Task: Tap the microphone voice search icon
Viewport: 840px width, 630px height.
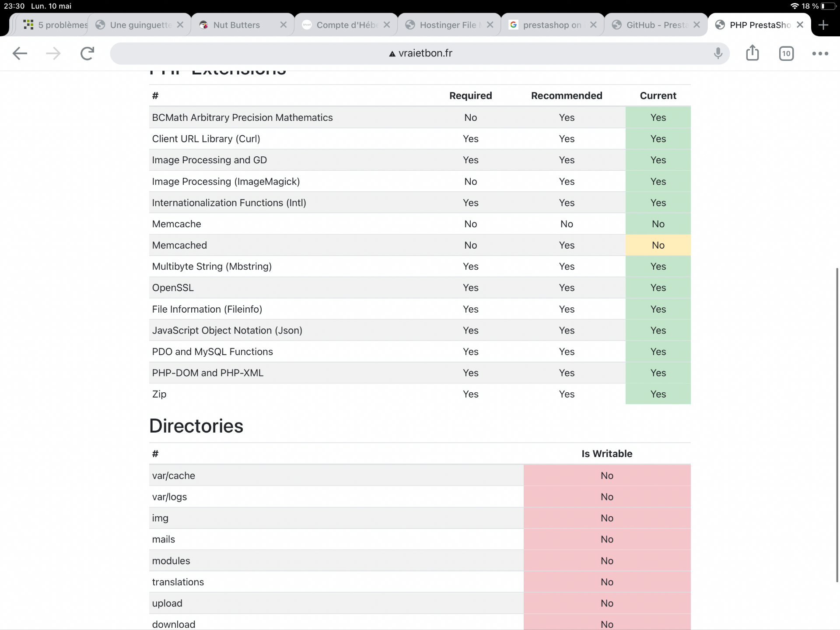Action: [x=718, y=53]
